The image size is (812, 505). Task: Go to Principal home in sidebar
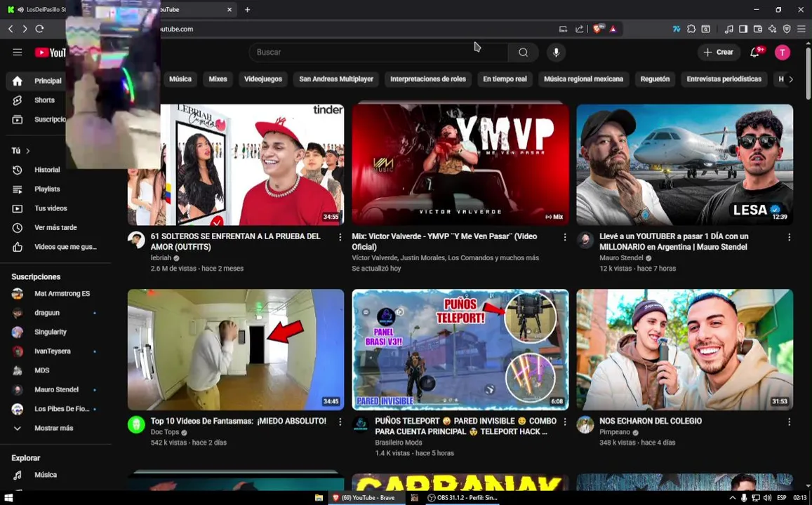point(36,81)
